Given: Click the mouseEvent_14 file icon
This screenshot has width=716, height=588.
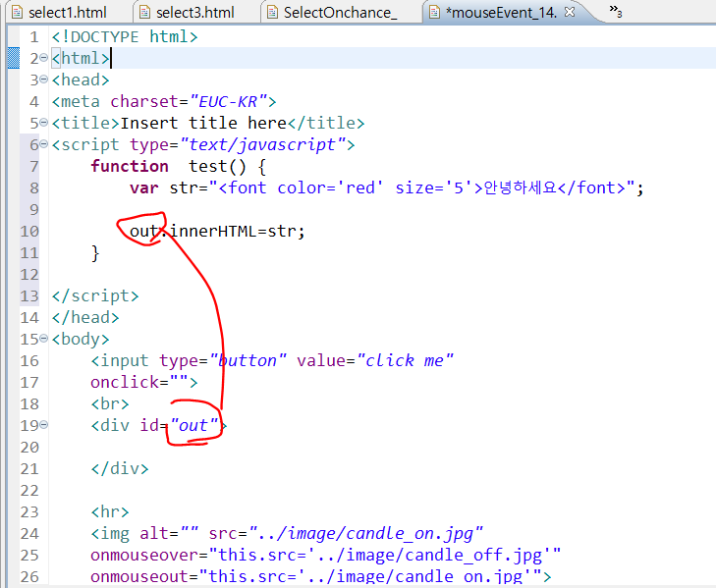Looking at the screenshot, I should tap(434, 13).
